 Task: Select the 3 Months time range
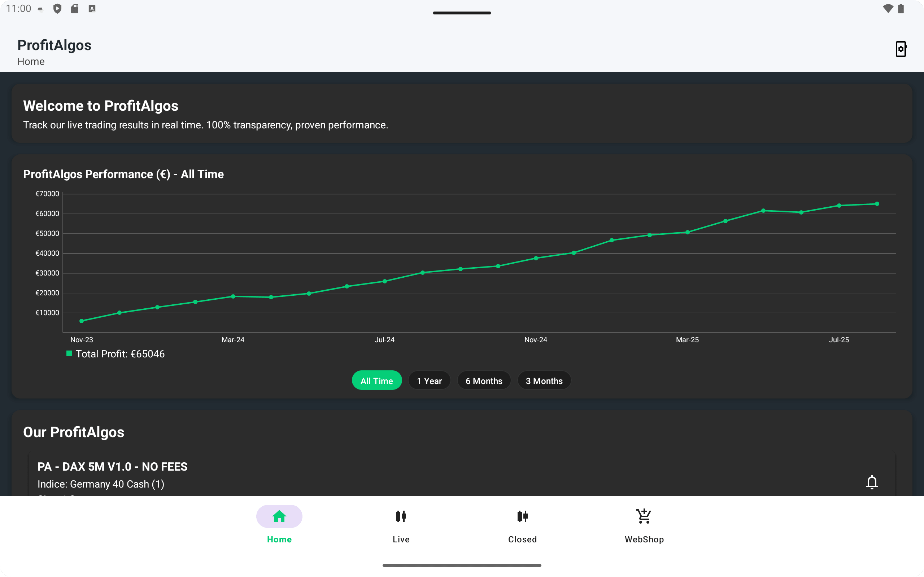544,380
